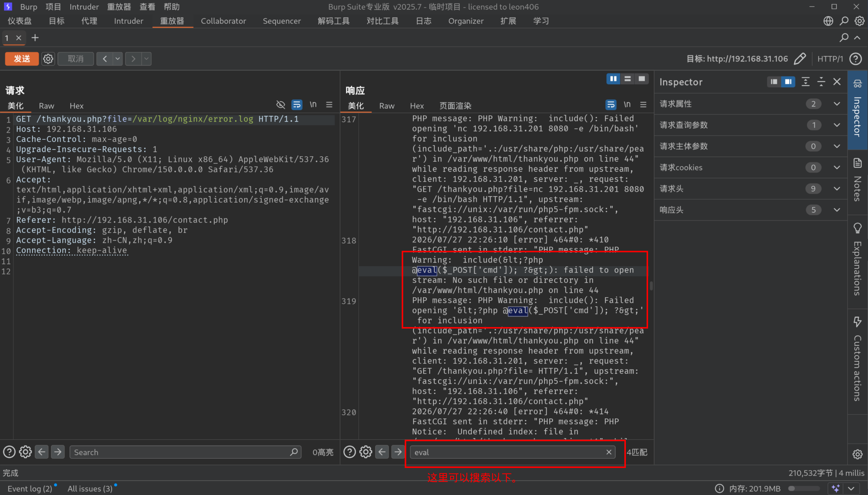
Task: Open the side panel settings gear at the bottom right
Action: pos(857,454)
